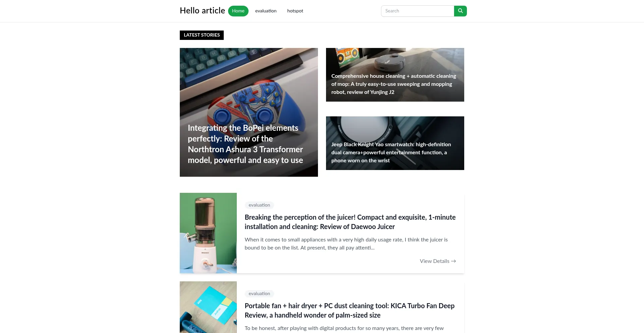Click the KICA article excerpt text
Image resolution: width=644 pixels, height=333 pixels.
[344, 328]
